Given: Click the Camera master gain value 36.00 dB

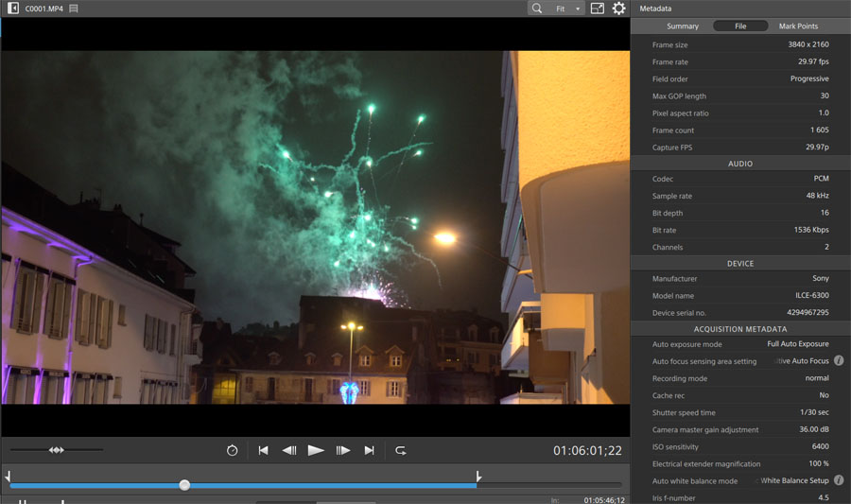Looking at the screenshot, I should click(x=813, y=428).
